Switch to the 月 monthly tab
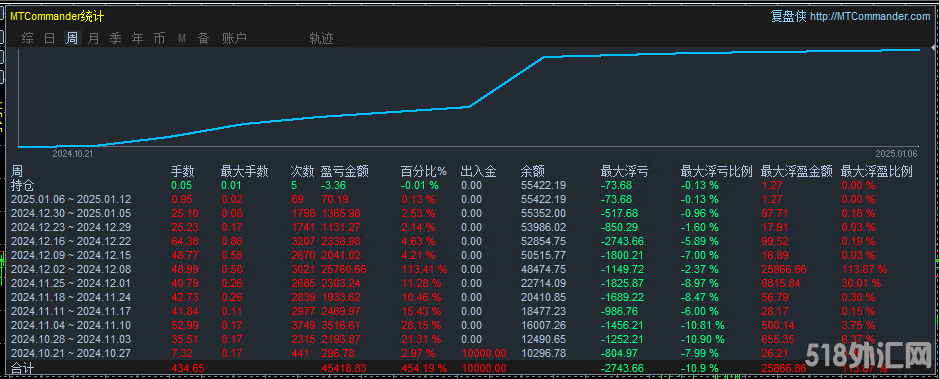The width and height of the screenshot is (939, 379). pos(93,38)
